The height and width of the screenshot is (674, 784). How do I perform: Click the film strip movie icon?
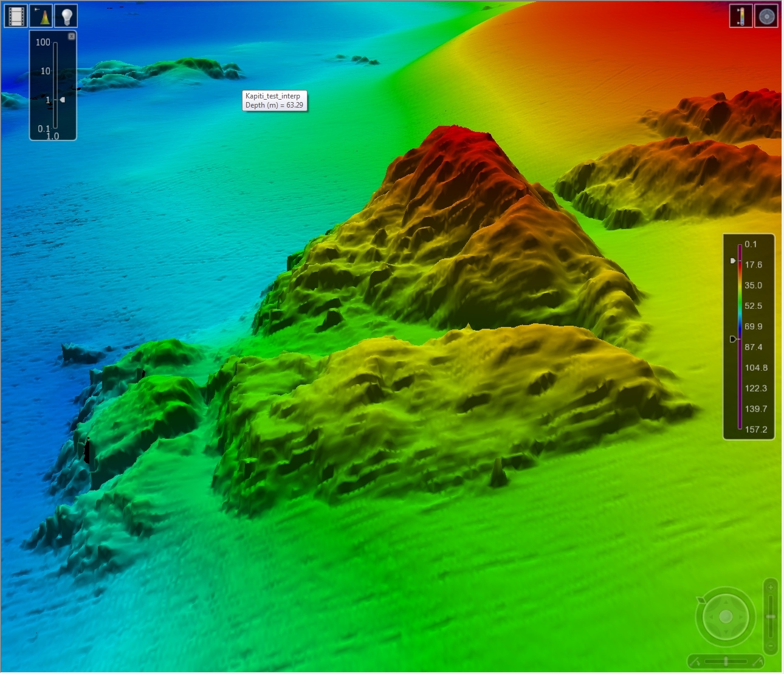click(16, 16)
